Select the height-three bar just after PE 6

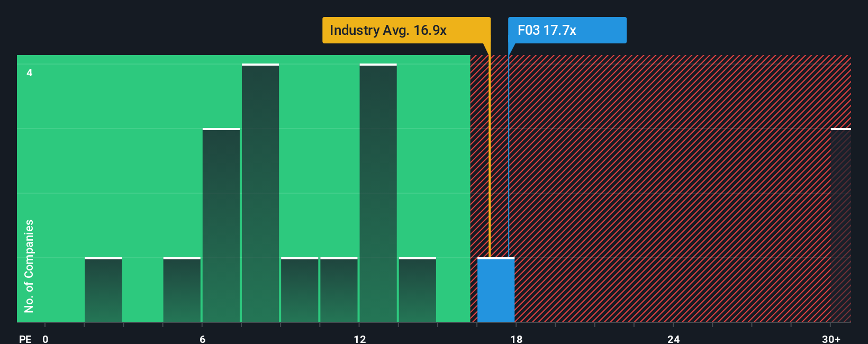[x=221, y=225]
